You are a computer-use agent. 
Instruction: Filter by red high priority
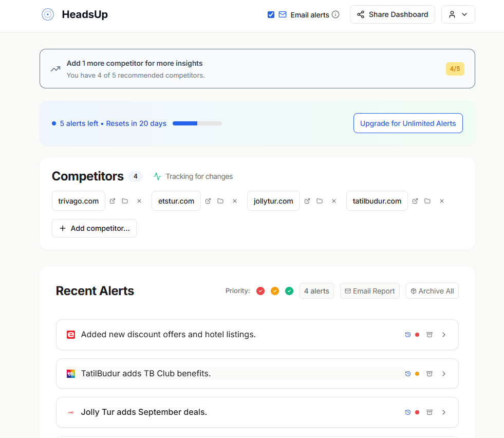click(260, 291)
